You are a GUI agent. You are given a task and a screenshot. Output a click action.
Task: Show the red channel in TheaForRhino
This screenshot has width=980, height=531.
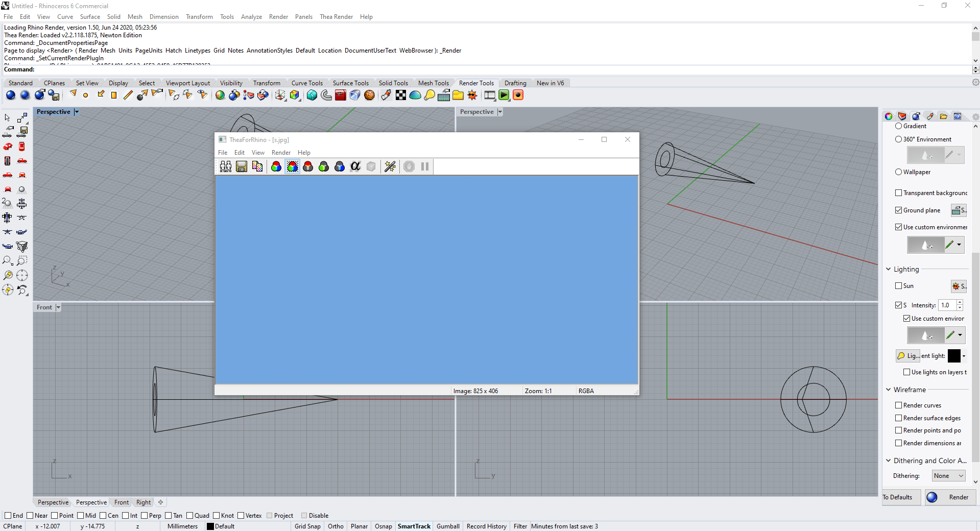point(308,166)
